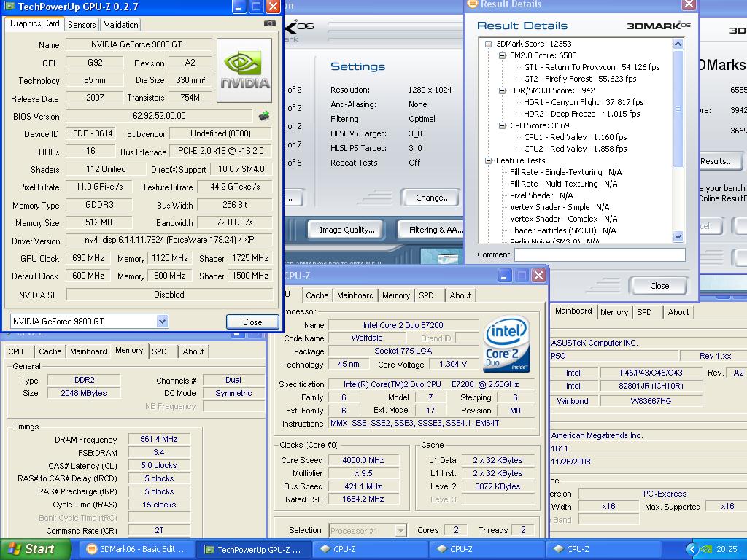This screenshot has width=747, height=560.
Task: Open Cache tab in left CPU-Z memory window
Action: [50, 351]
